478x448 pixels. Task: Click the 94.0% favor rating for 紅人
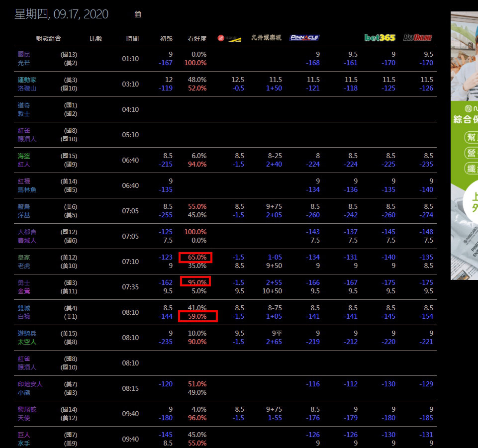tap(197, 164)
